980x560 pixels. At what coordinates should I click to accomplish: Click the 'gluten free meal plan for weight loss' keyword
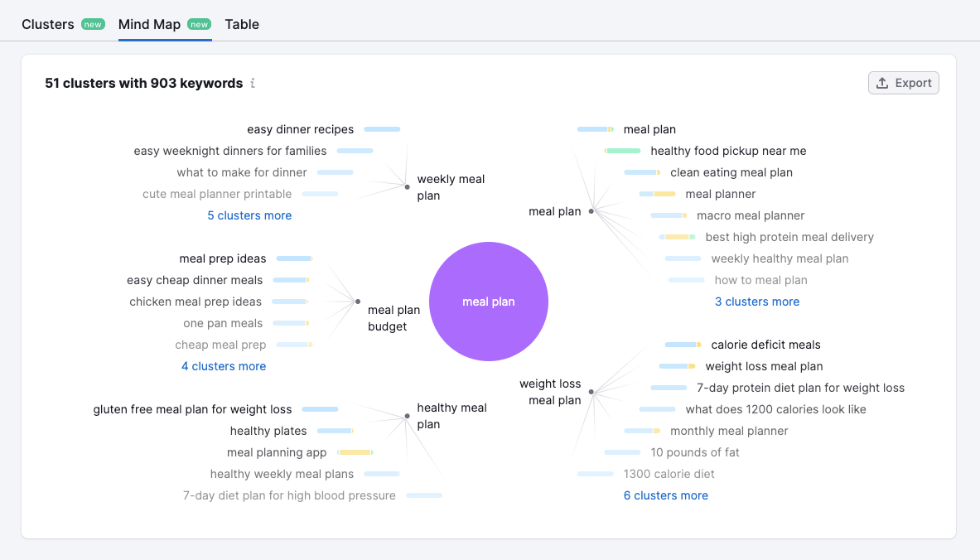[192, 409]
